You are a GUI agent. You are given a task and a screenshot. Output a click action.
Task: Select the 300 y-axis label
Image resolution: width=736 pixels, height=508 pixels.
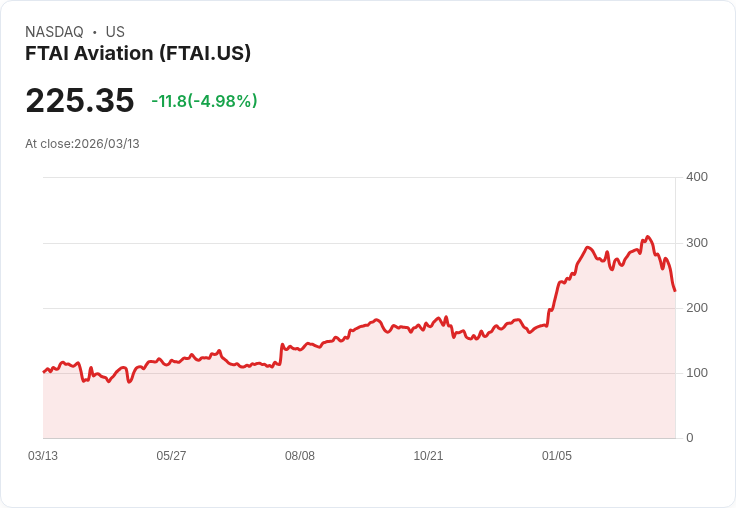point(696,243)
